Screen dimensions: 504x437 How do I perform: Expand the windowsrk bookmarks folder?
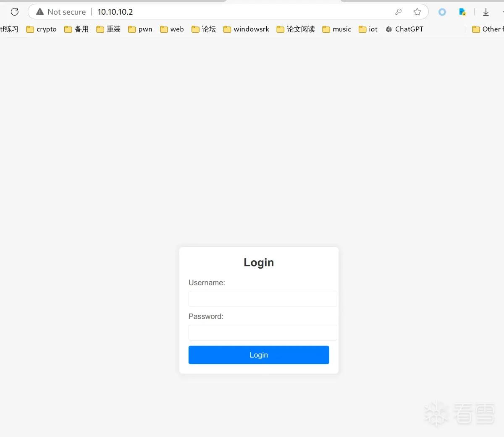[x=246, y=29]
